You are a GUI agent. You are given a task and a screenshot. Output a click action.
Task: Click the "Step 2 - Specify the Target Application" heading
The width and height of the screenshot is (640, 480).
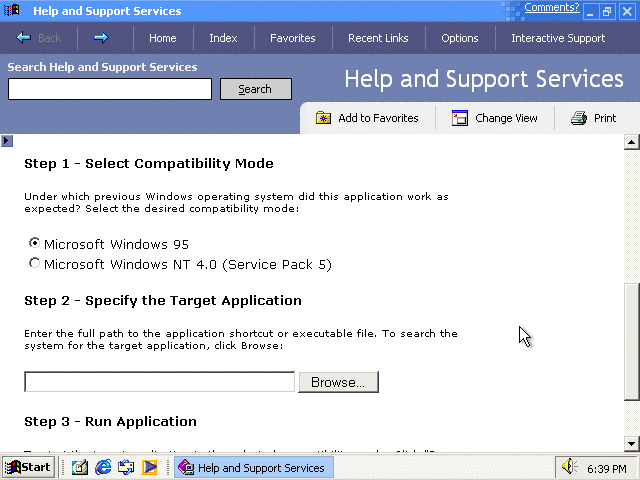(163, 301)
